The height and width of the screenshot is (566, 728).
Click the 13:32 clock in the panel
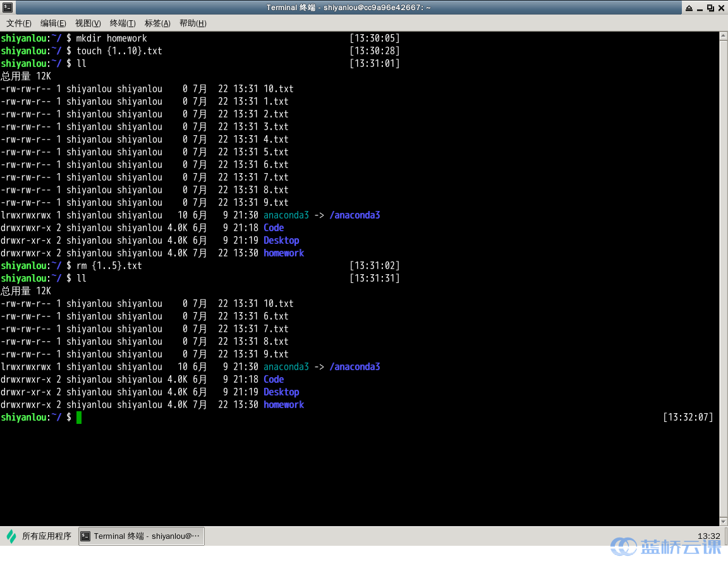(708, 536)
